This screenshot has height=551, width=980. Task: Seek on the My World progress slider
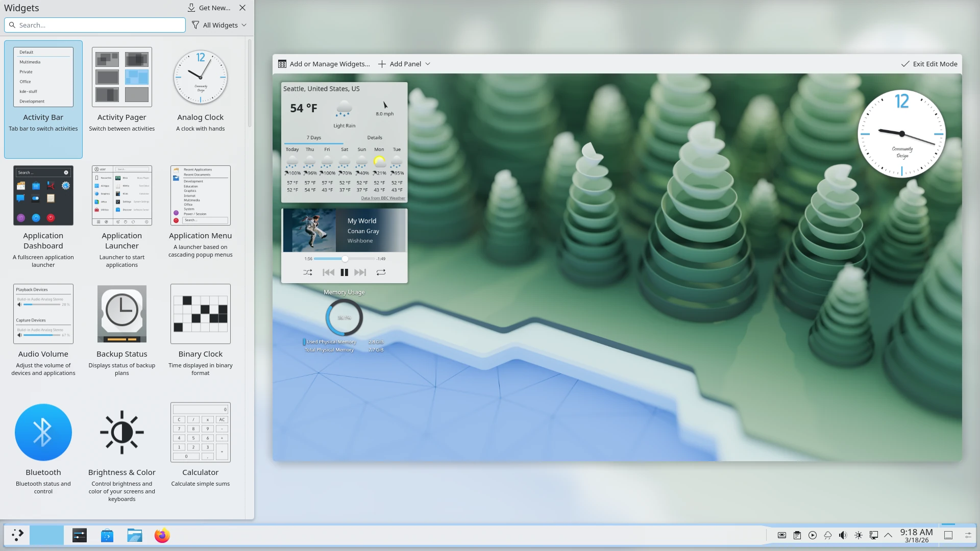(345, 259)
